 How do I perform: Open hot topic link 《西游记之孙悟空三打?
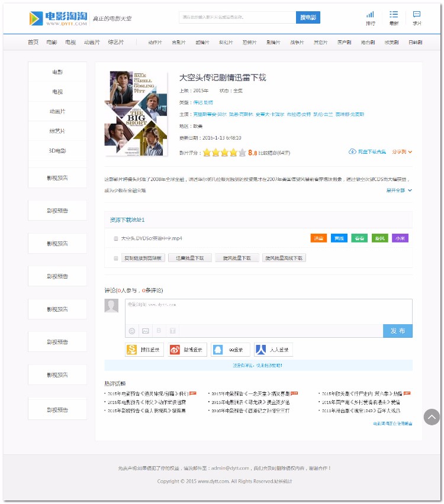[x=250, y=411]
